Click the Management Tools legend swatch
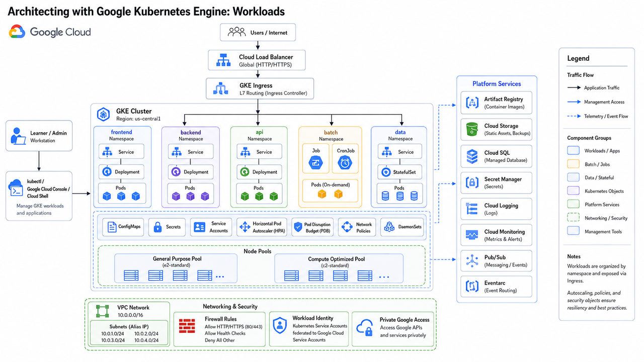Viewport: 644px width, 362px height. 574,231
